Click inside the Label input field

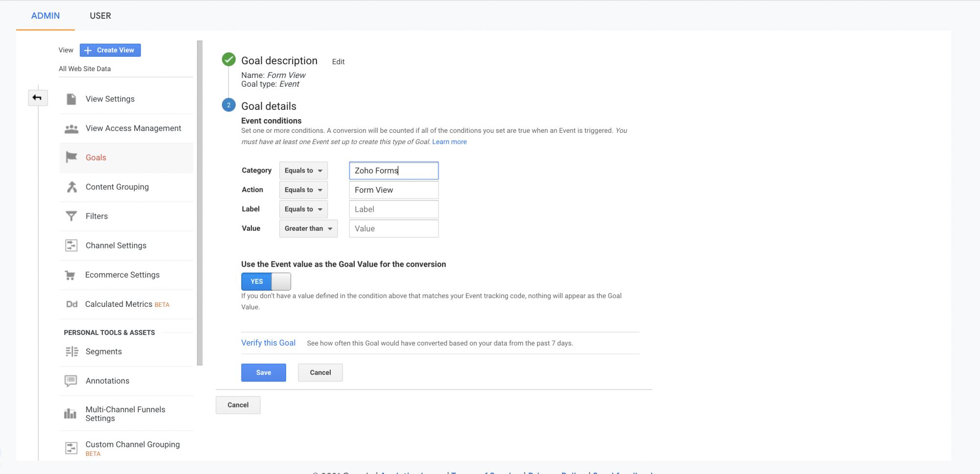pos(393,209)
